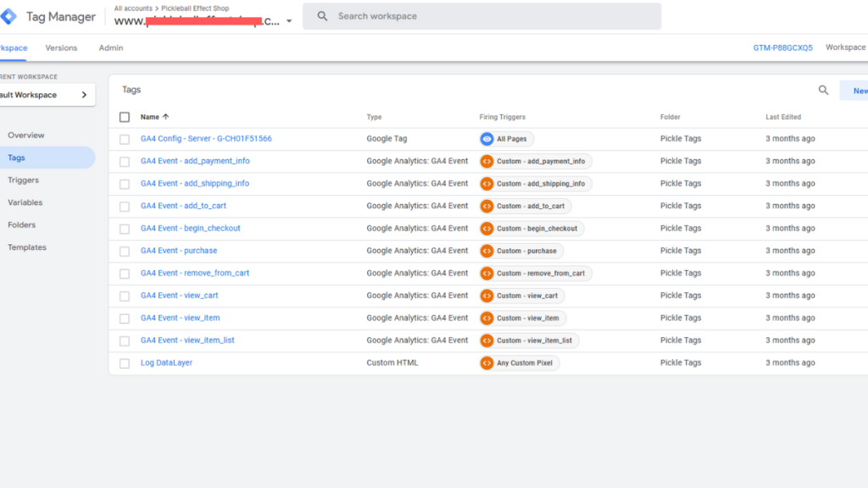This screenshot has height=488, width=868.
Task: Open the container selector dropdown arrow
Action: 289,21
